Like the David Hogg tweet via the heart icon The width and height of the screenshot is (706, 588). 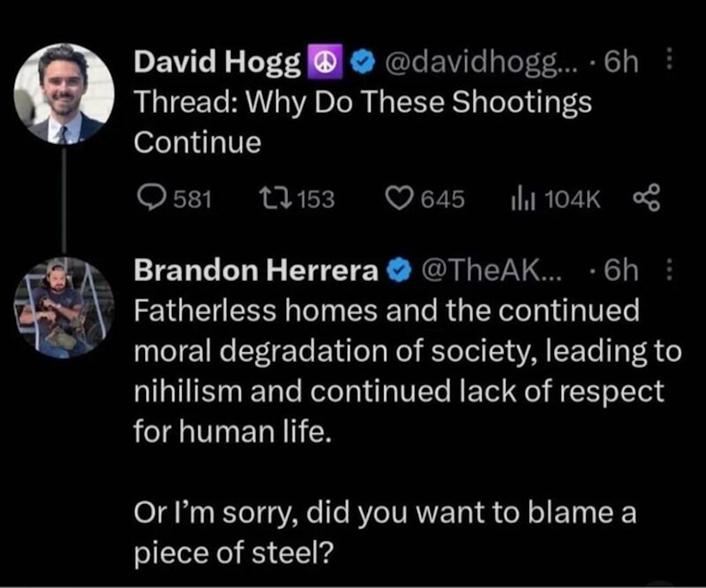pyautogui.click(x=400, y=199)
